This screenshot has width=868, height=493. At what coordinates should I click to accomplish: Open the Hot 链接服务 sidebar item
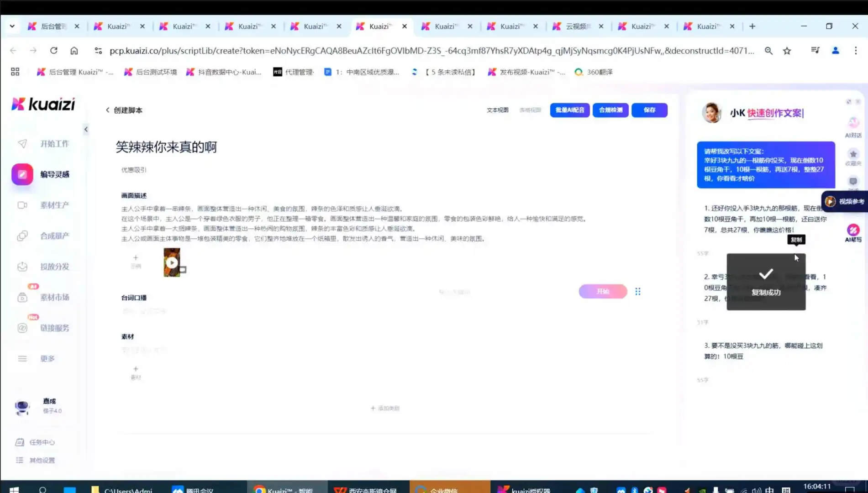(54, 328)
